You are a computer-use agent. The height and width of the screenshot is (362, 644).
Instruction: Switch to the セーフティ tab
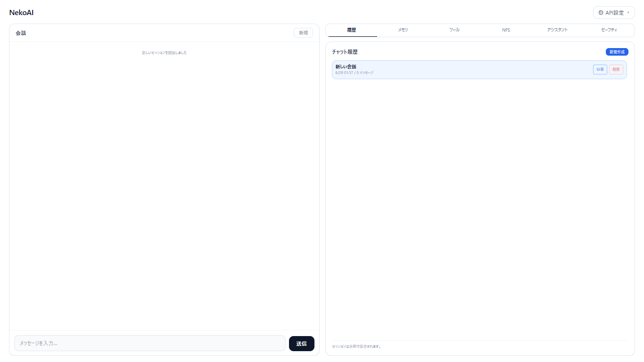[609, 30]
